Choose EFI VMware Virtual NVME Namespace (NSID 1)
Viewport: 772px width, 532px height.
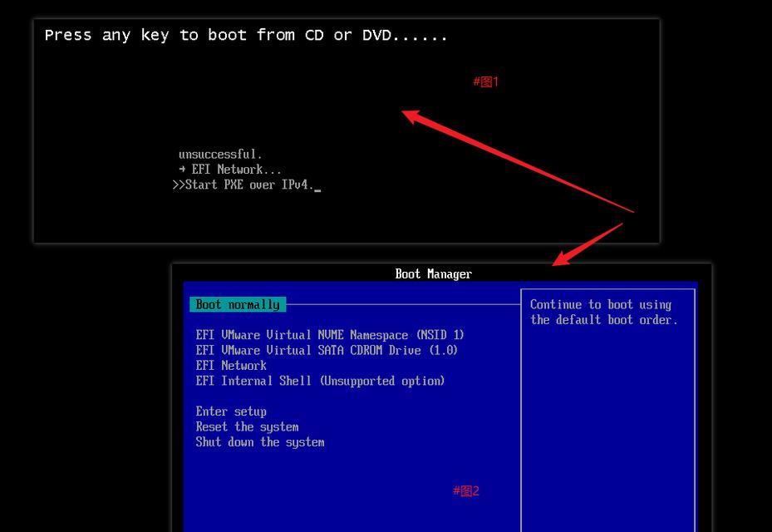click(330, 335)
